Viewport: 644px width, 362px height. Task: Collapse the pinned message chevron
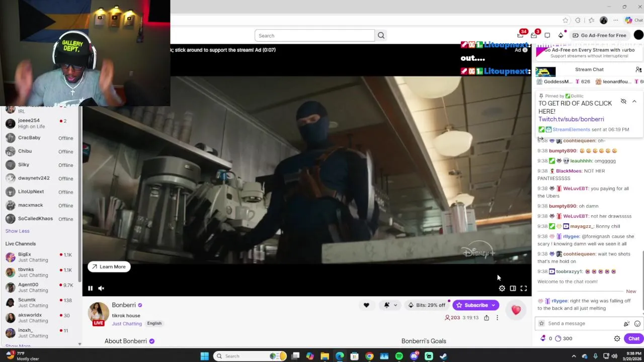(x=634, y=102)
